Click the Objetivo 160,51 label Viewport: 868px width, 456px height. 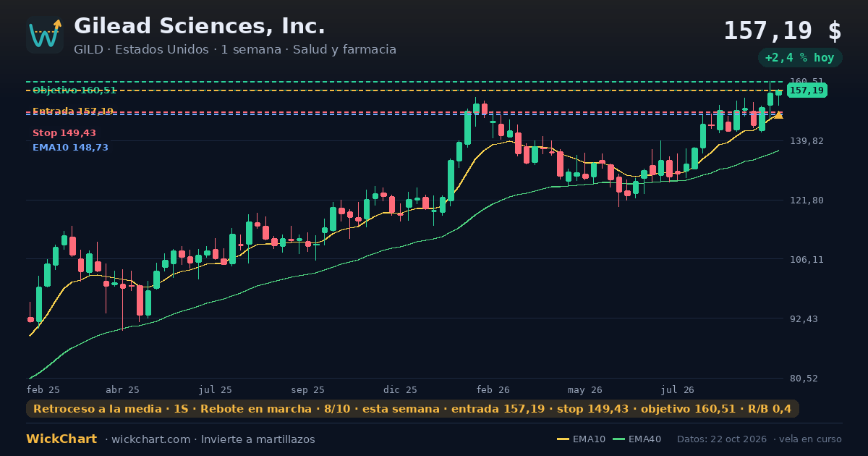click(75, 90)
